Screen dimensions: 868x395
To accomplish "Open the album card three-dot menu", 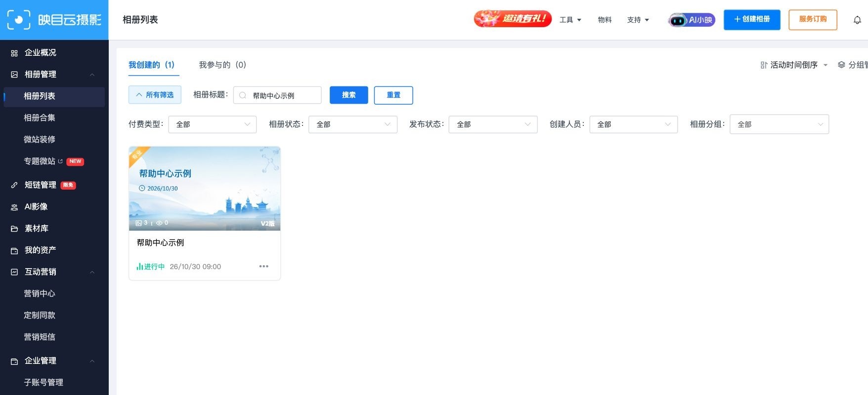I will pyautogui.click(x=264, y=266).
